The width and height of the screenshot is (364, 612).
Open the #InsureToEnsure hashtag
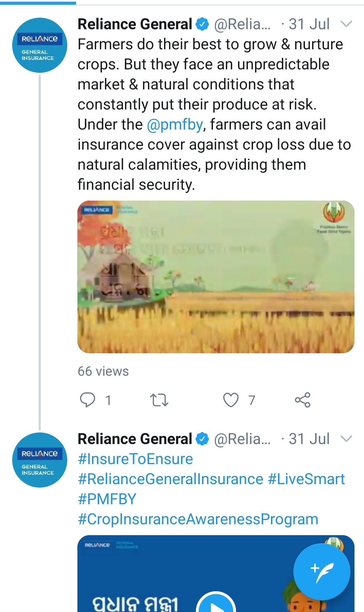135,459
